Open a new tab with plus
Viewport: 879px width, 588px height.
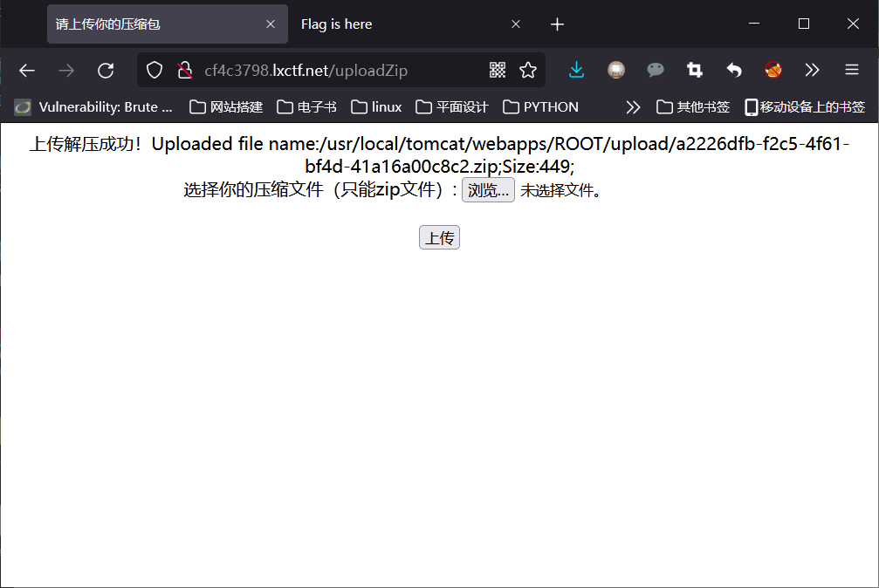click(x=557, y=24)
